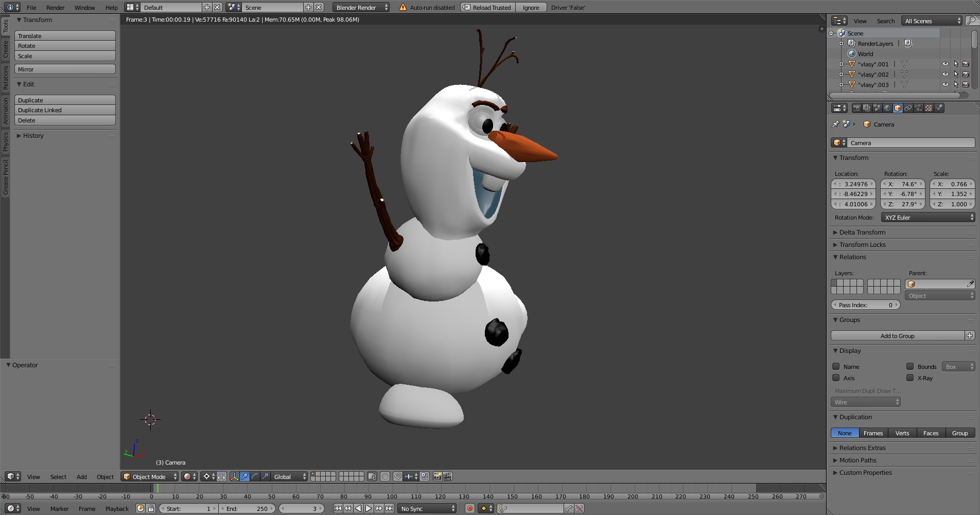Click the Duplicate Linked button
Screen dimensions: 980x515
point(65,110)
